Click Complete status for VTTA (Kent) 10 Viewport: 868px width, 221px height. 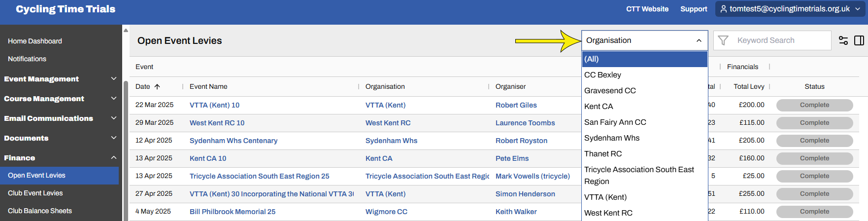[x=814, y=105]
